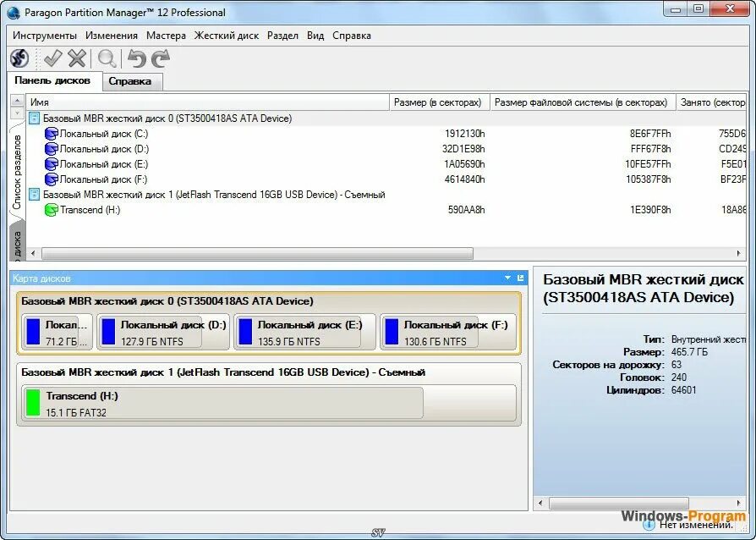Screen dimensions: 756x540
Task: Click the FFF67F8h file system size value
Action: (x=650, y=149)
